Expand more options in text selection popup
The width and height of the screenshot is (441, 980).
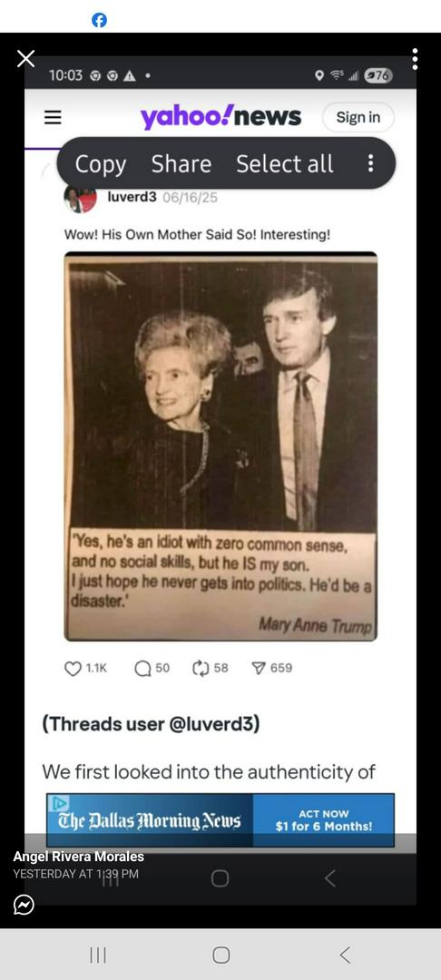coord(370,163)
